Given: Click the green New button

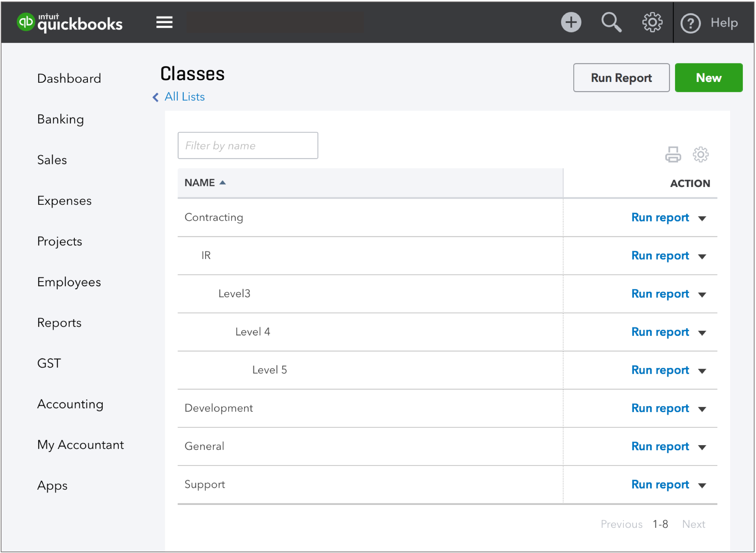Looking at the screenshot, I should click(708, 77).
